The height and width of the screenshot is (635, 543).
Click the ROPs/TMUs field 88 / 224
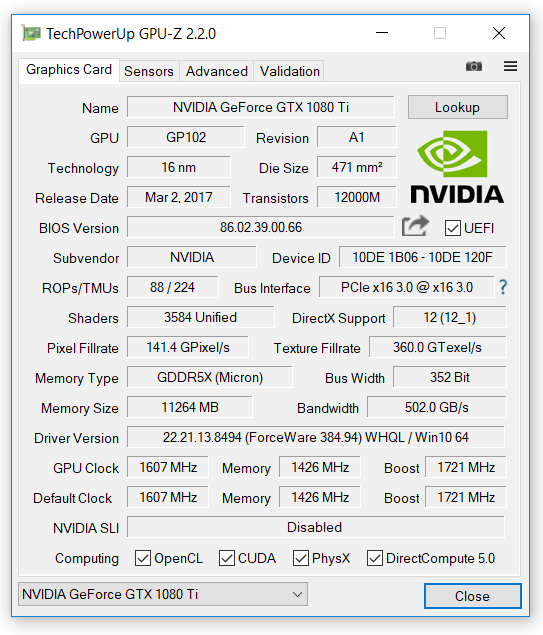point(172,287)
